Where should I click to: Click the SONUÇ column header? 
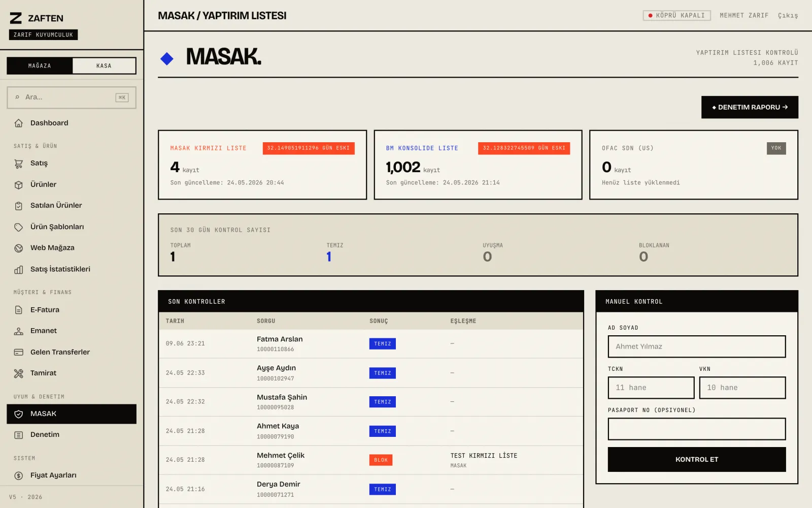(x=379, y=321)
